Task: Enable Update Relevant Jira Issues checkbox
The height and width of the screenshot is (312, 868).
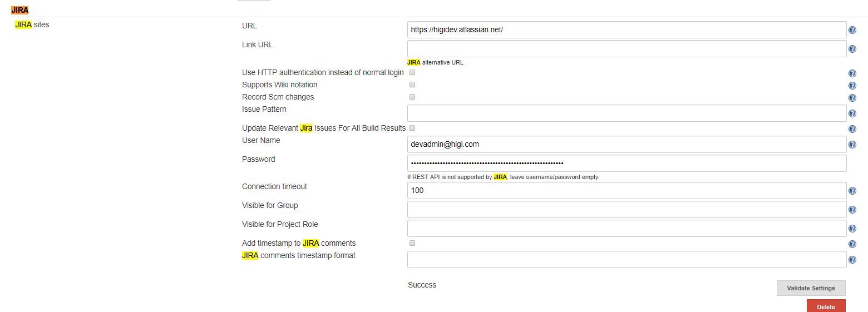Action: [x=412, y=128]
